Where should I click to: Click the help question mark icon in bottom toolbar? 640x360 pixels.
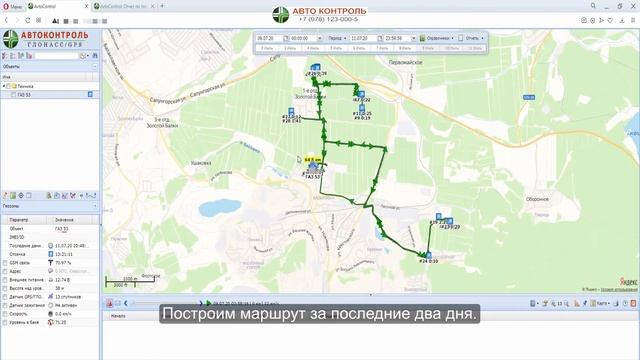pyautogui.click(x=625, y=303)
